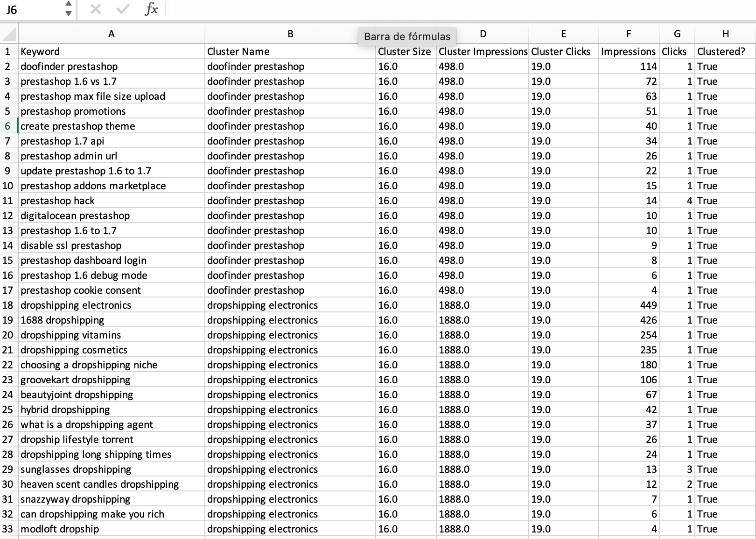Image resolution: width=756 pixels, height=539 pixels.
Task: Select row 6 header
Action: point(8,126)
